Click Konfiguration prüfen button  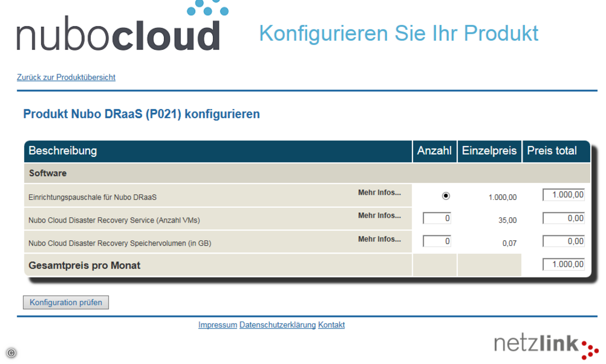[66, 302]
